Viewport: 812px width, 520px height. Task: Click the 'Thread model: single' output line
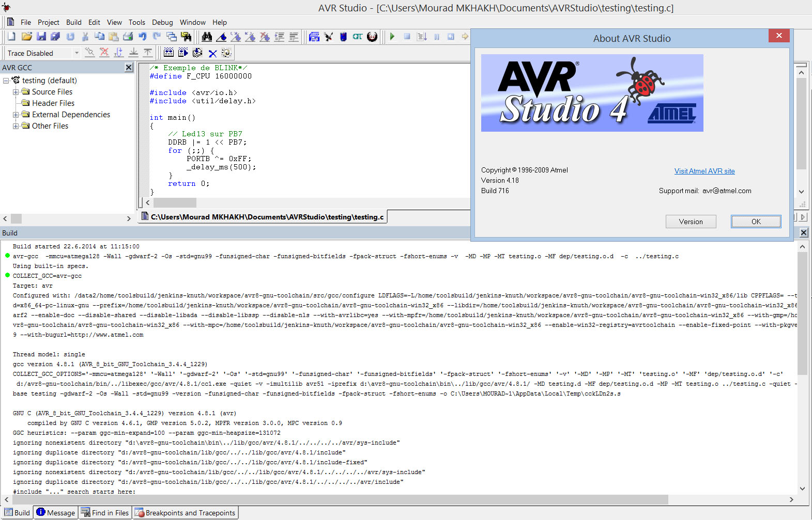coord(49,354)
